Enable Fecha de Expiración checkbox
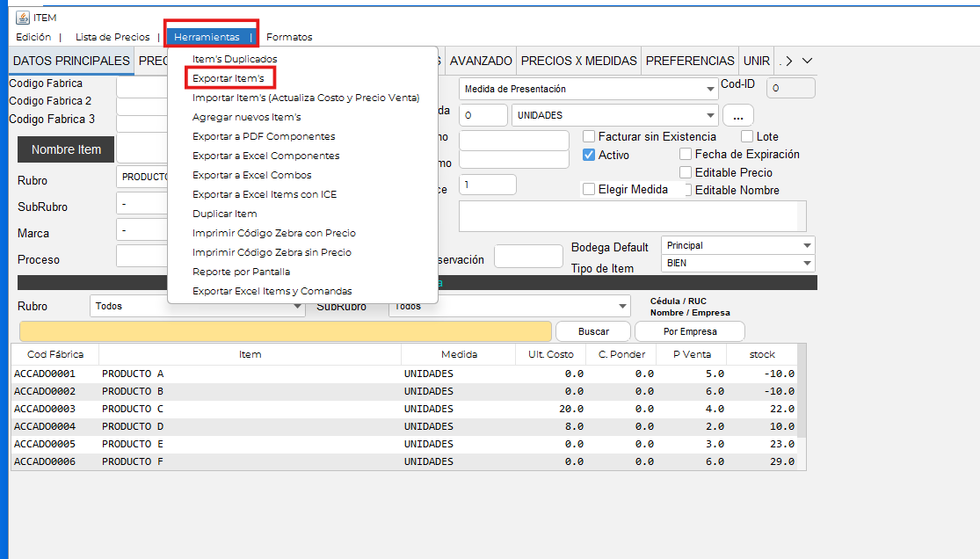Screen dimensions: 980x559 [686, 155]
